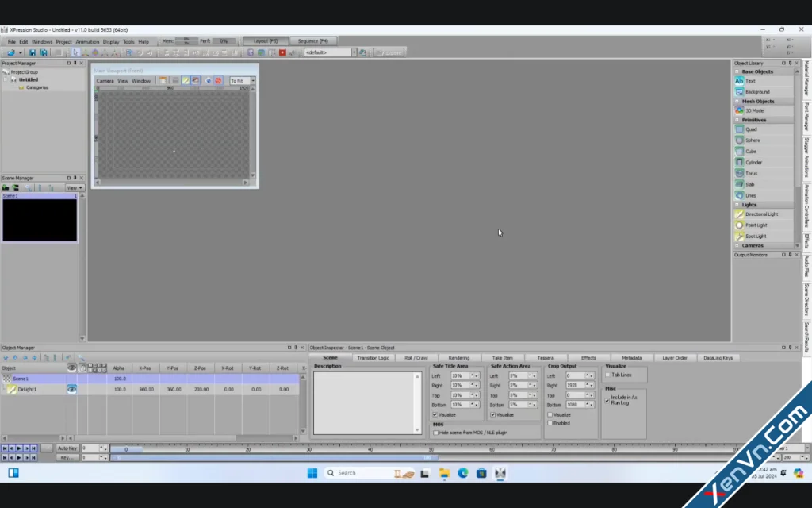Click the Layout (F3) button

(x=266, y=41)
